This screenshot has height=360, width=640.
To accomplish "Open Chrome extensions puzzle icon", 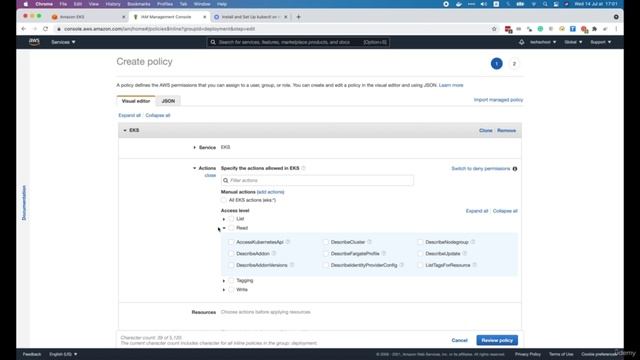I will 594,29.
